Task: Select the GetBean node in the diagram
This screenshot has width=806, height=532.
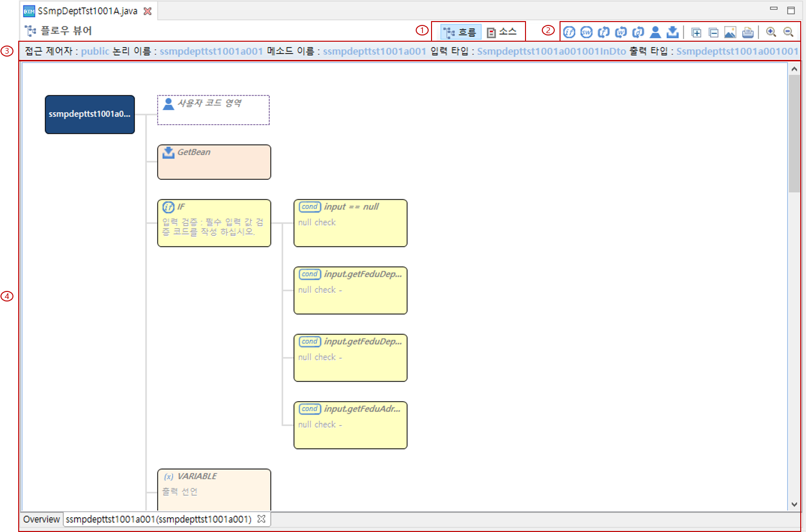Action: (x=214, y=162)
